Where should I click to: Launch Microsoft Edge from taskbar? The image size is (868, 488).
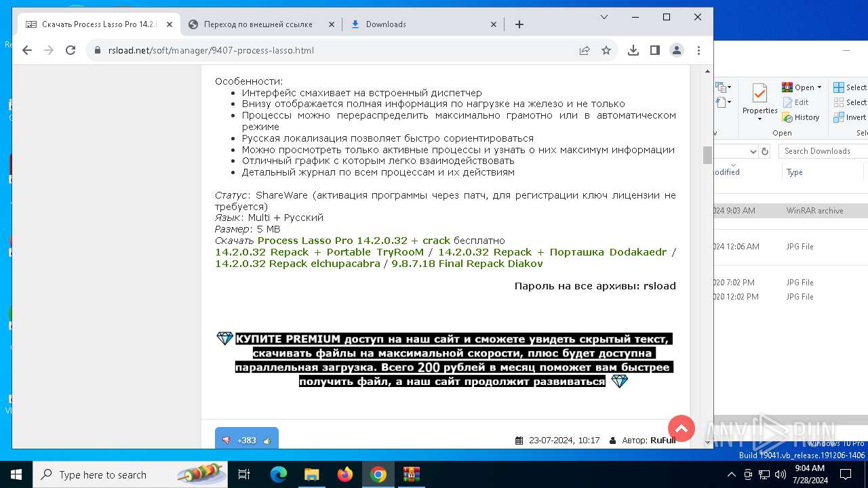pos(279,474)
